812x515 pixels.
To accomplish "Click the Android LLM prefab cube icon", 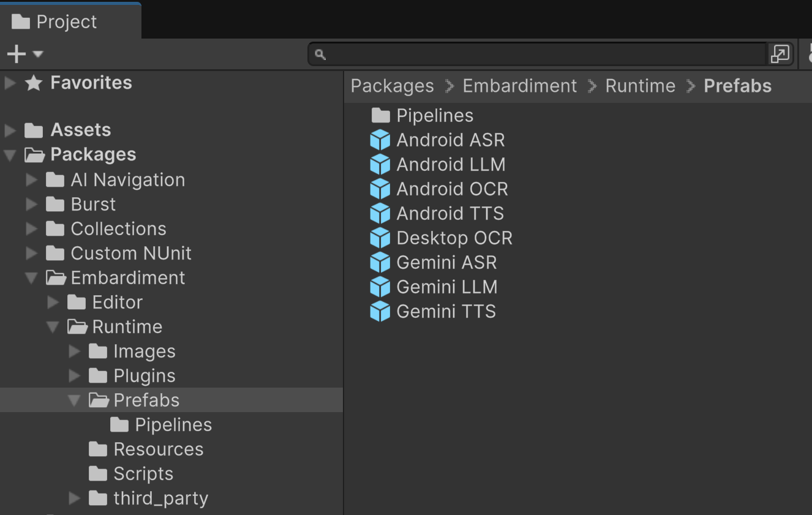I will (x=380, y=165).
